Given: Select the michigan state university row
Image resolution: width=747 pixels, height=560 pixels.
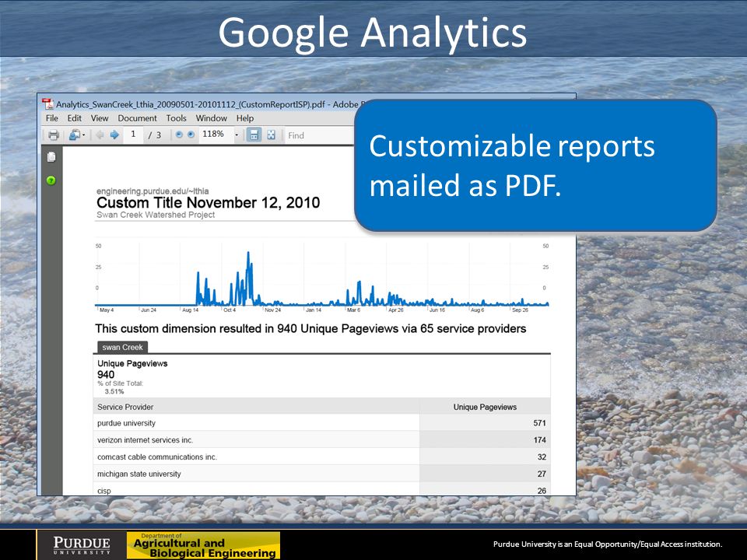Looking at the screenshot, I should [x=321, y=474].
